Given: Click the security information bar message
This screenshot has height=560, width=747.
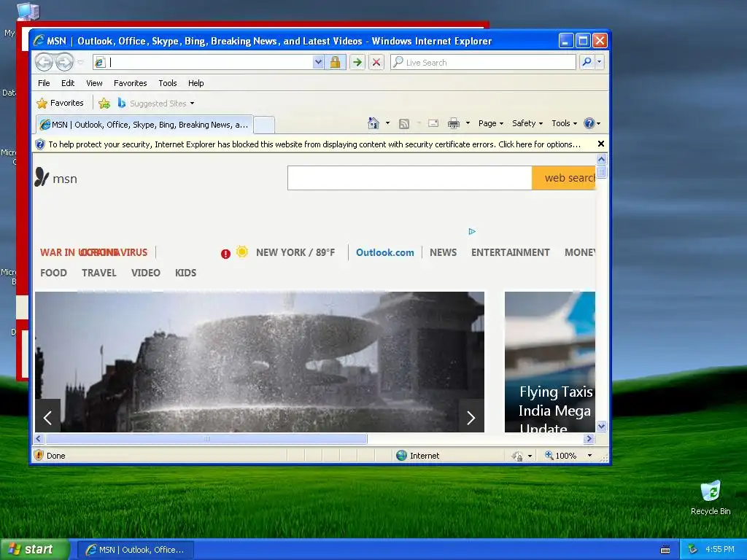Looking at the screenshot, I should [x=314, y=144].
